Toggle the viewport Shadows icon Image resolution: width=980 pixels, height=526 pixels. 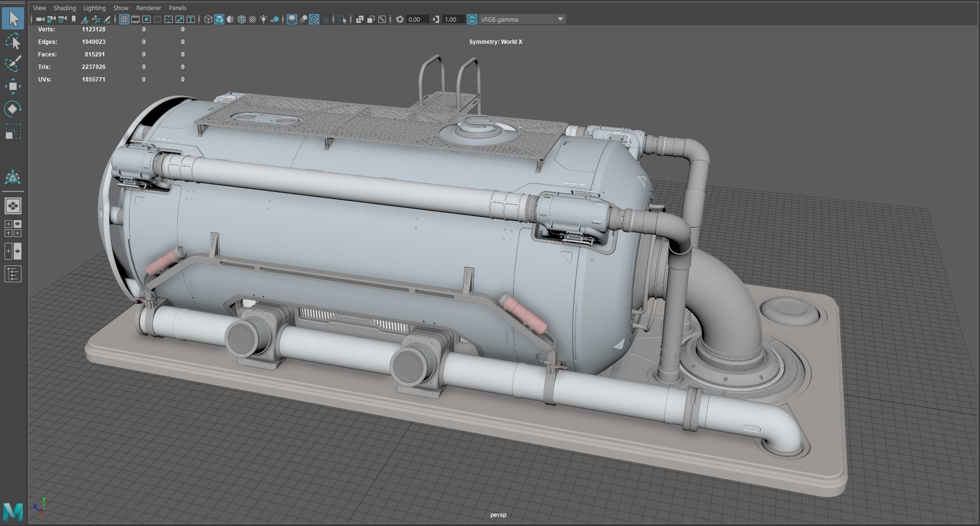tap(275, 19)
